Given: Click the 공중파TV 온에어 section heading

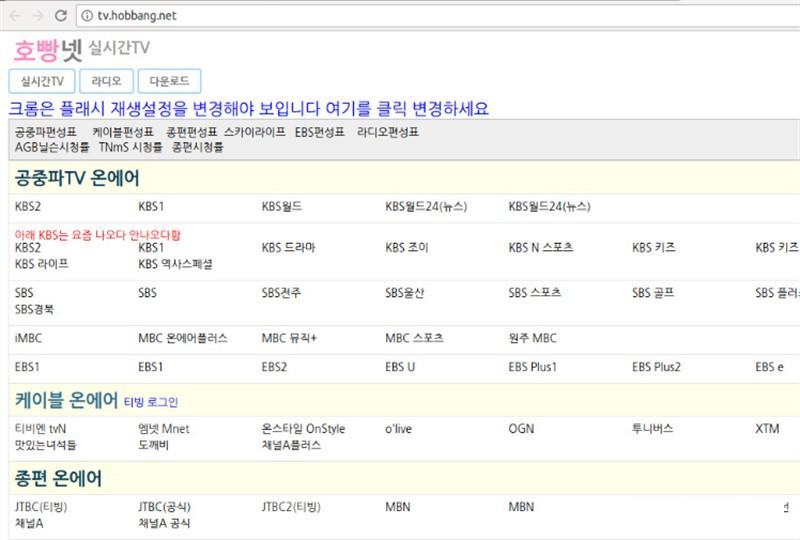Looking at the screenshot, I should pyautogui.click(x=77, y=178).
